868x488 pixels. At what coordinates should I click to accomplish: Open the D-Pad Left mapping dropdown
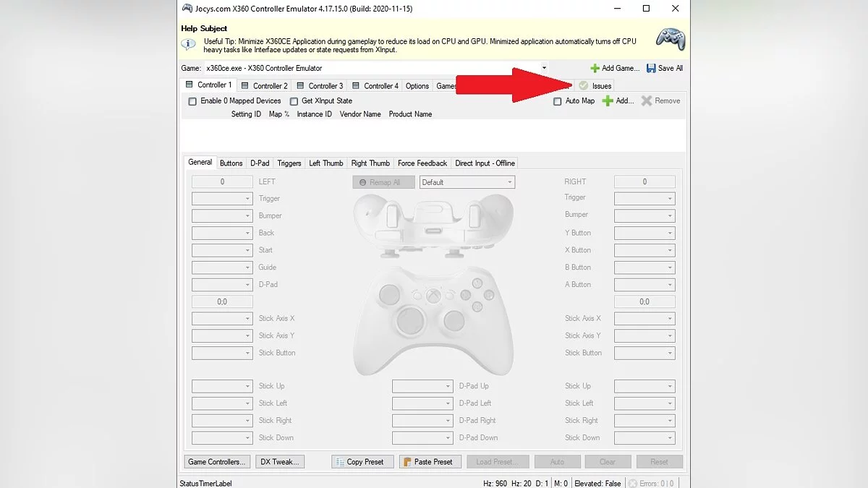click(x=422, y=403)
